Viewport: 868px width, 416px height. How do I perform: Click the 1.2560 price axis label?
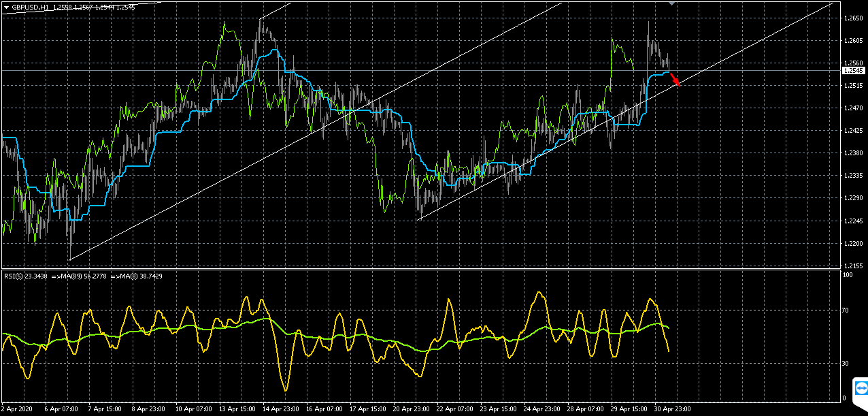[853, 63]
